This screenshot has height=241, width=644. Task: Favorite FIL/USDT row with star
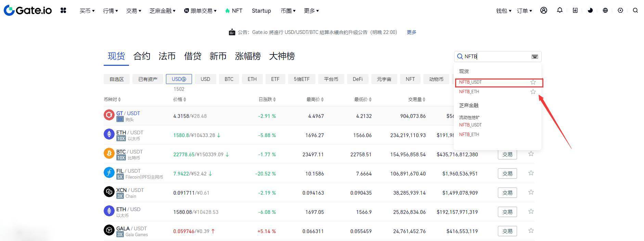coord(531,173)
